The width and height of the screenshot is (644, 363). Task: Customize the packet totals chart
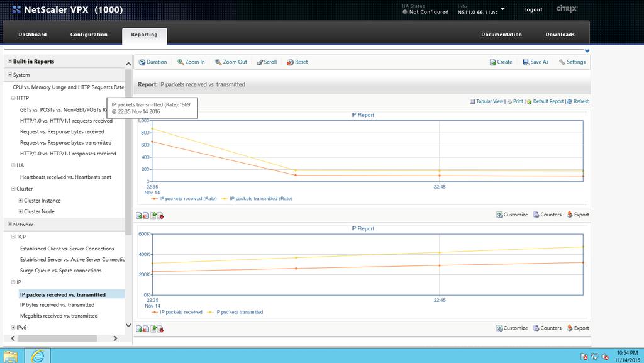tap(512, 328)
